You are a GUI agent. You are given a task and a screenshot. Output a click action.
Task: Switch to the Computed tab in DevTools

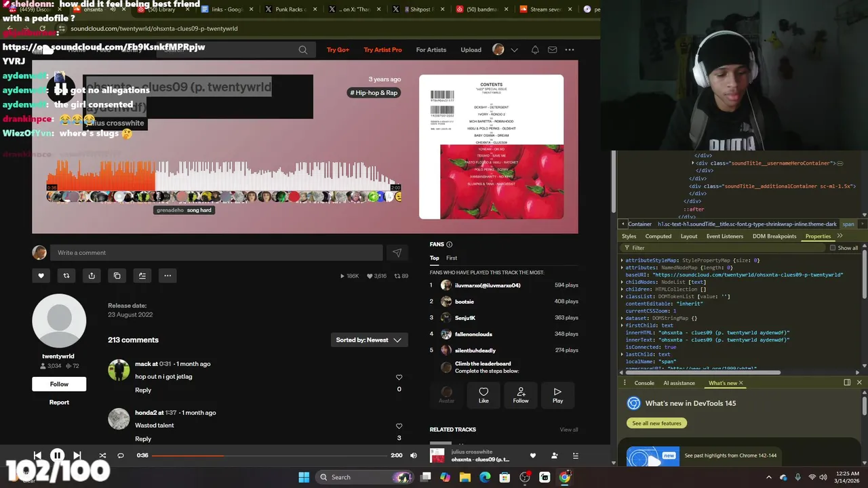coord(658,237)
